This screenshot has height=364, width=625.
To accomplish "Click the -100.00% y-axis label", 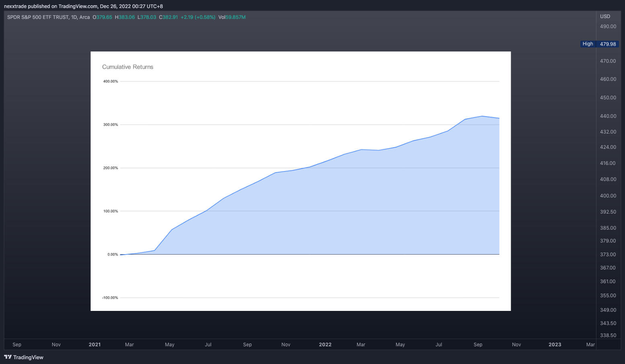I will point(110,298).
